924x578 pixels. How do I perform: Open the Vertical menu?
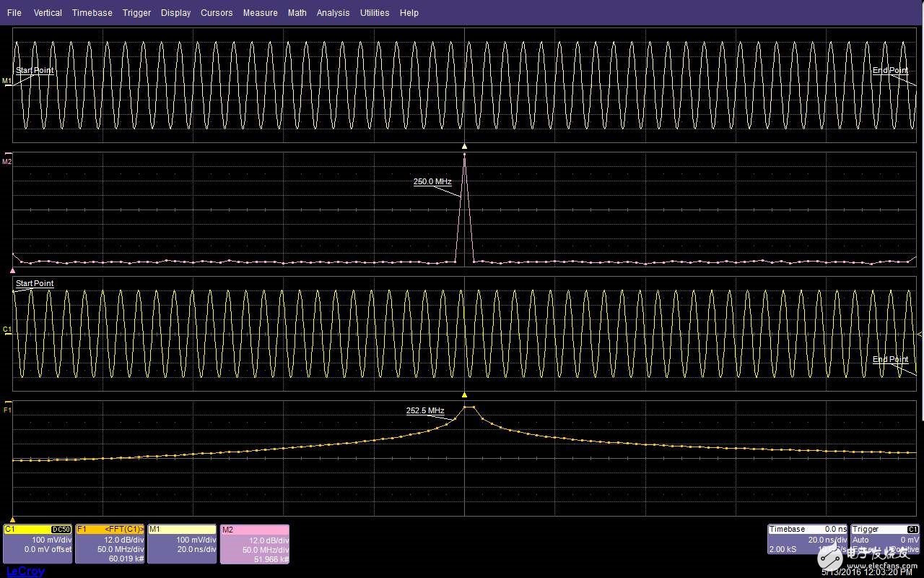click(48, 13)
